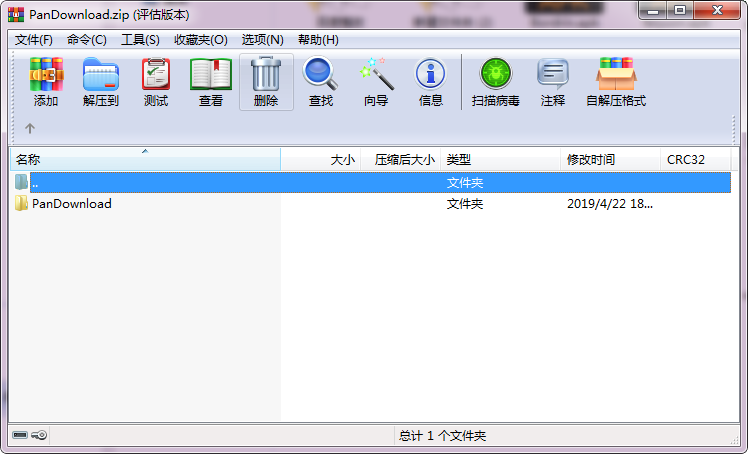Go up one level using arrow
Screen dimensions: 748x454
(x=30, y=128)
